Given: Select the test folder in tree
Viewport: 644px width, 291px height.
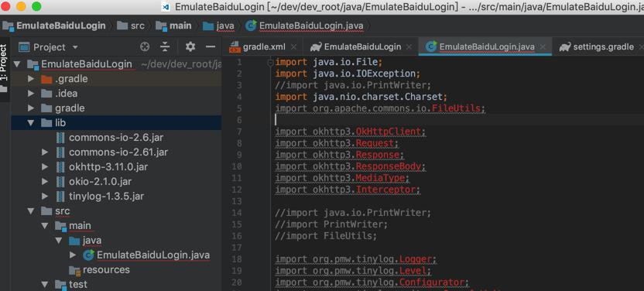Looking at the screenshot, I should [78, 284].
